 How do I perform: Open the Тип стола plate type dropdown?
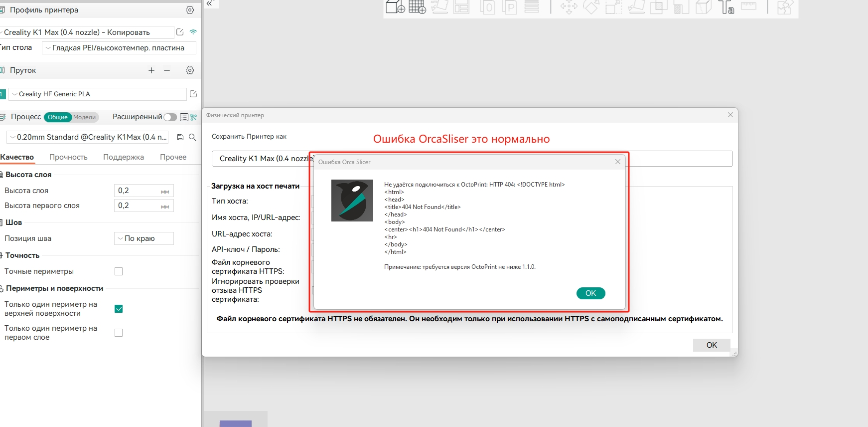point(119,48)
